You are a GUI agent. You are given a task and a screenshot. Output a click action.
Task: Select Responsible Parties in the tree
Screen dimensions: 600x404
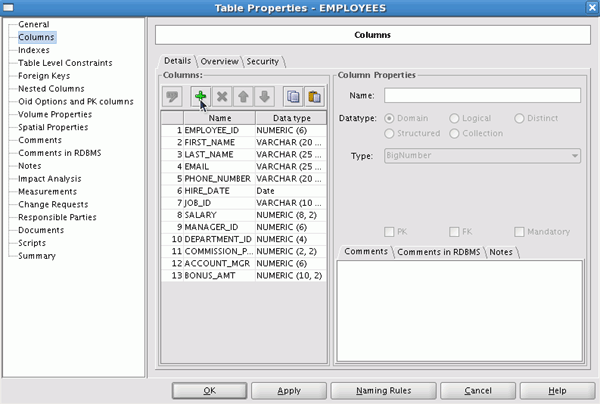click(x=57, y=217)
